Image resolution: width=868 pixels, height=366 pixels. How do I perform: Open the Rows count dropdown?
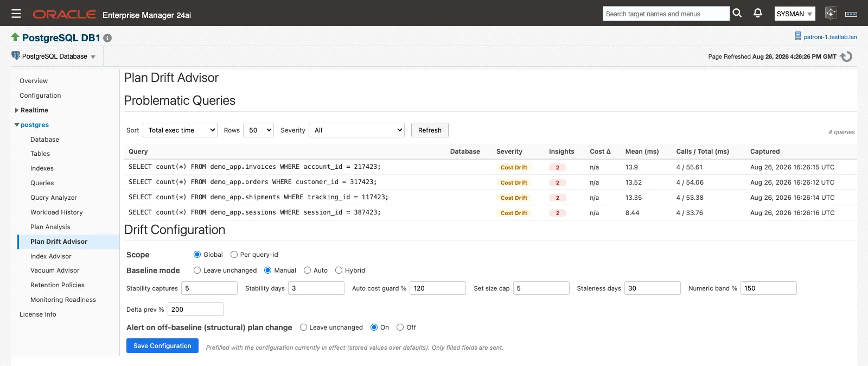(x=259, y=130)
